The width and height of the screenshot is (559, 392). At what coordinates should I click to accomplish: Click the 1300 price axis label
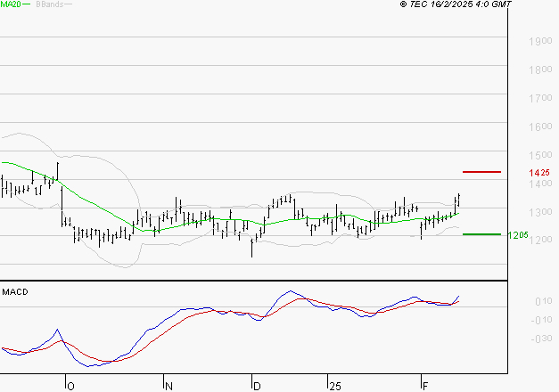(540, 212)
